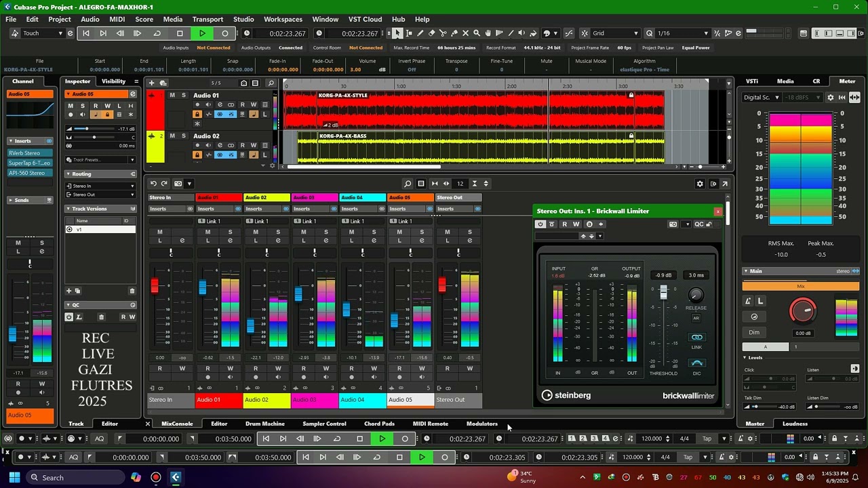Image resolution: width=868 pixels, height=488 pixels.
Task: Click the 120.000 tempo field in transport
Action: point(651,439)
